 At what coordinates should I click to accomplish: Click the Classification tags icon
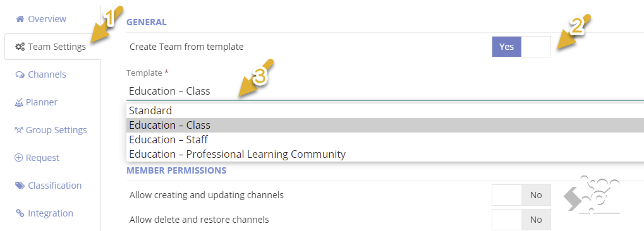coord(20,186)
